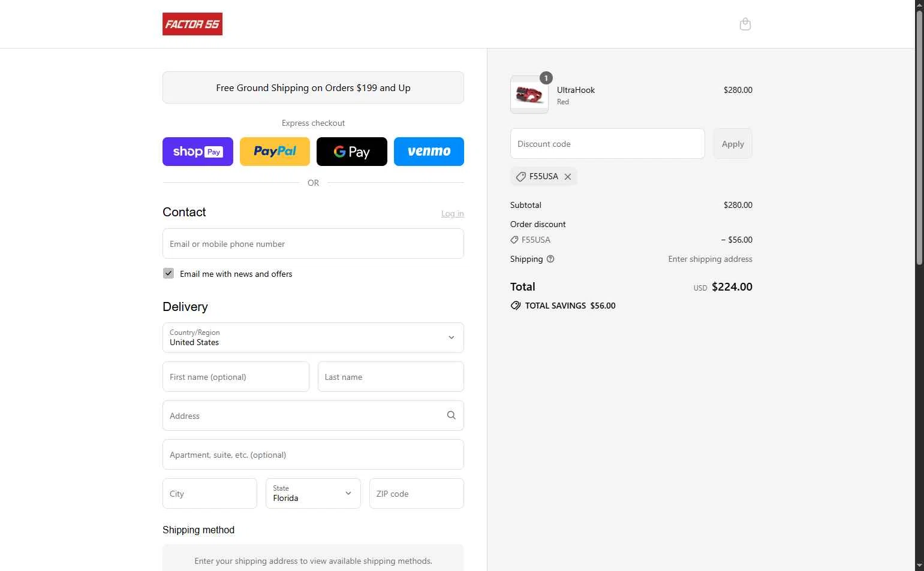Click the Factor 55 logo
The width and height of the screenshot is (924, 571).
coord(192,24)
